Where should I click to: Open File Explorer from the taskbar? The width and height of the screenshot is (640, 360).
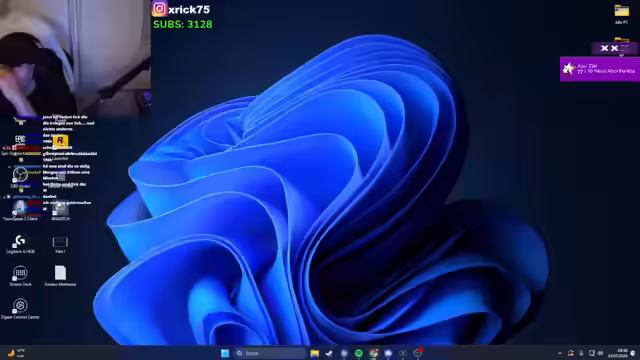314,353
